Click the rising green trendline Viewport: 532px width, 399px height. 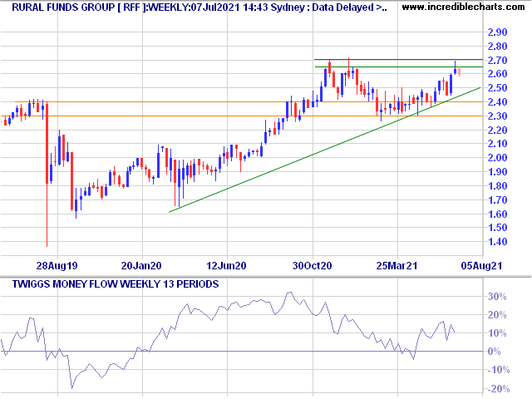coord(325,150)
